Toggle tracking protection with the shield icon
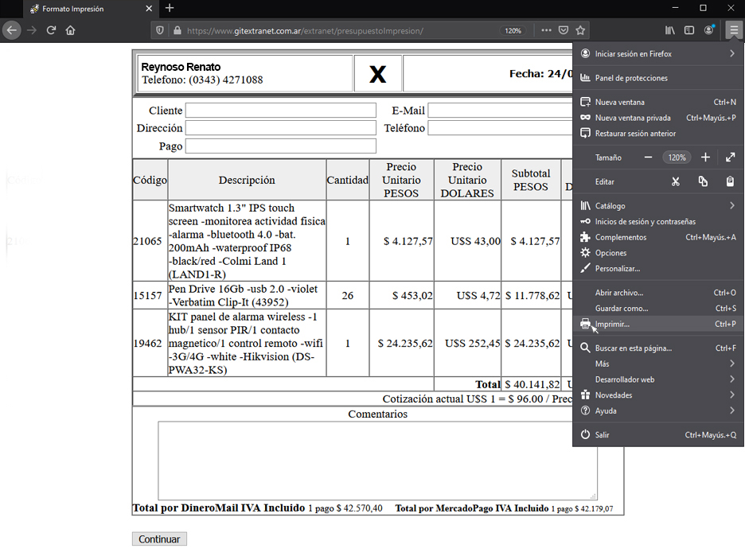 click(x=159, y=29)
